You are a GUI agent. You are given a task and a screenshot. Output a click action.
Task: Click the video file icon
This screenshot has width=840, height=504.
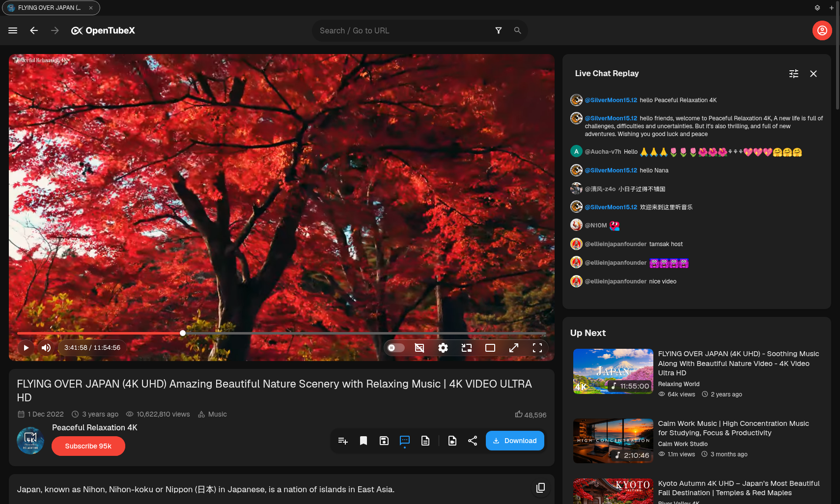click(452, 441)
